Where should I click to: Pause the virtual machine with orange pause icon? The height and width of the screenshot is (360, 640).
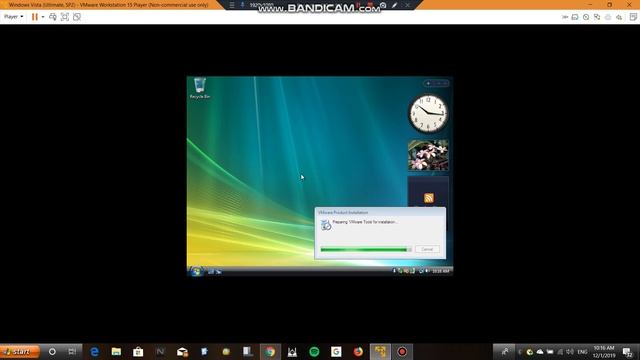[35, 17]
